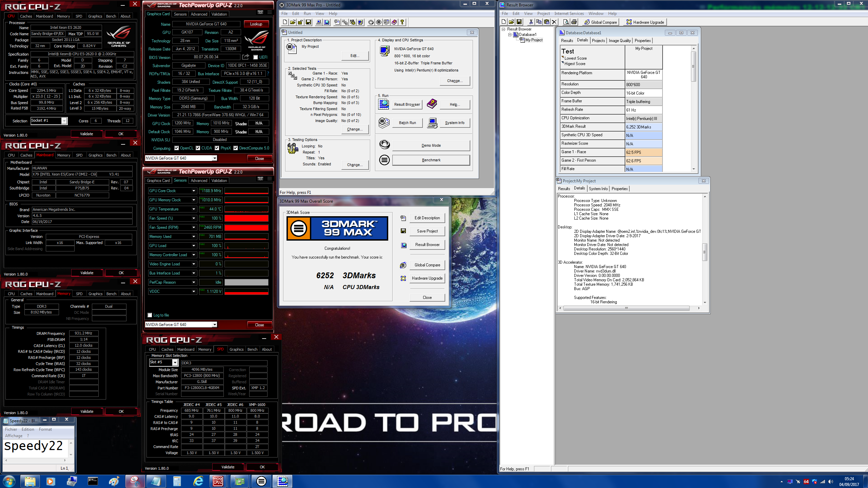The image size is (868, 488).
Task: Toggle DirectCompute 5.0 checkbox in GPU-Z
Action: point(235,148)
